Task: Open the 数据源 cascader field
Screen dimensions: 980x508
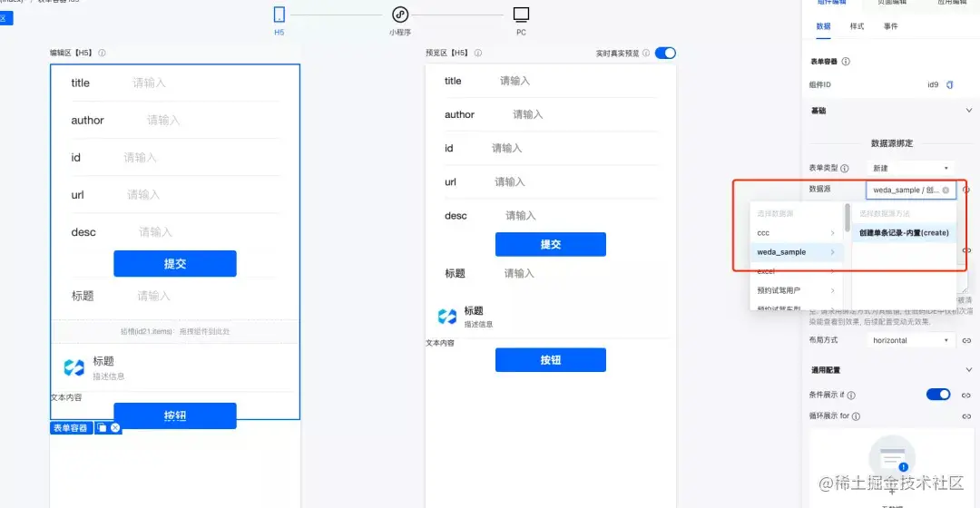Action: [911, 190]
